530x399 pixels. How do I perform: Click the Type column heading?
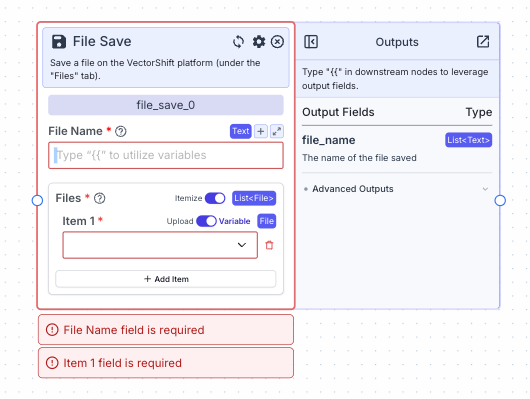click(x=479, y=112)
